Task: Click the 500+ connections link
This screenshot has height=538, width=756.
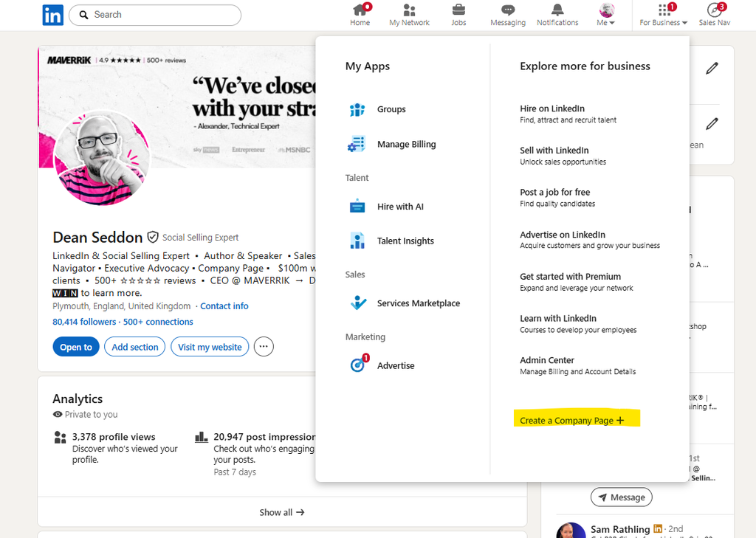Action: (x=158, y=322)
